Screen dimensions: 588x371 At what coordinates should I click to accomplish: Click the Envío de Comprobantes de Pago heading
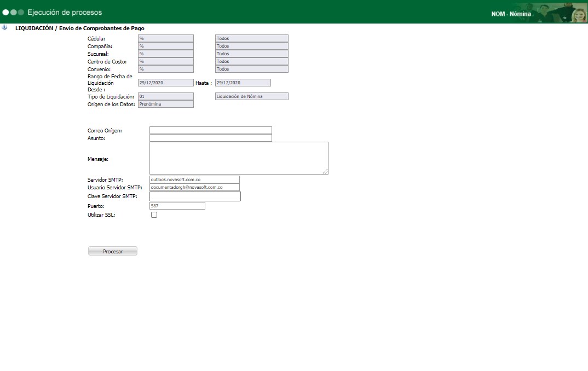(x=102, y=28)
